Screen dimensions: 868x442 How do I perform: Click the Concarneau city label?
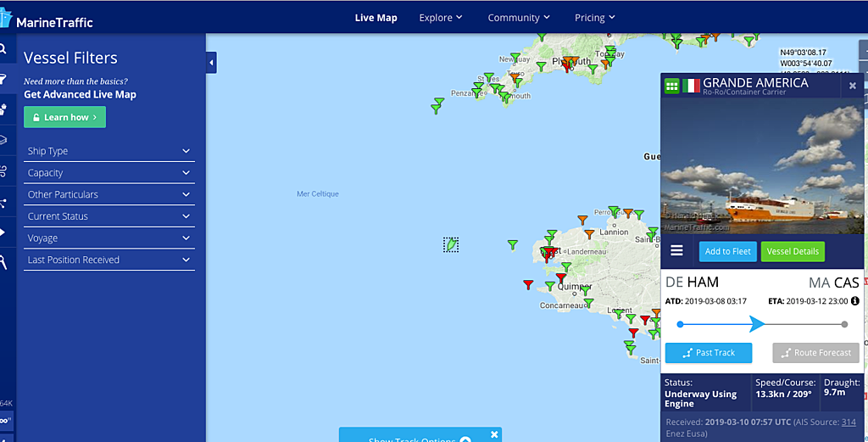pos(561,305)
